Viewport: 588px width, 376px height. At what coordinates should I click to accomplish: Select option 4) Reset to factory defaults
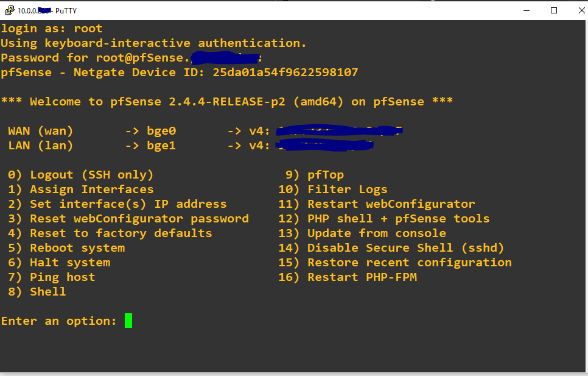coord(107,233)
